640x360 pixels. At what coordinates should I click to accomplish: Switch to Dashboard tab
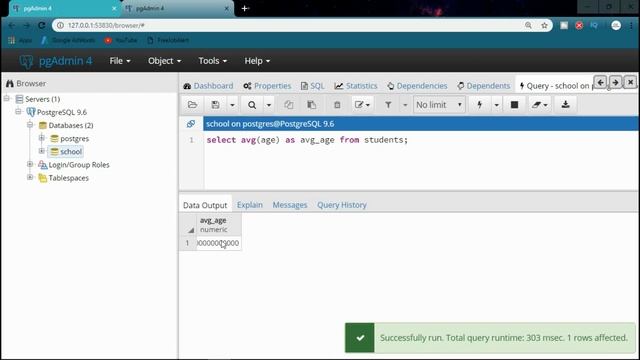pyautogui.click(x=208, y=86)
